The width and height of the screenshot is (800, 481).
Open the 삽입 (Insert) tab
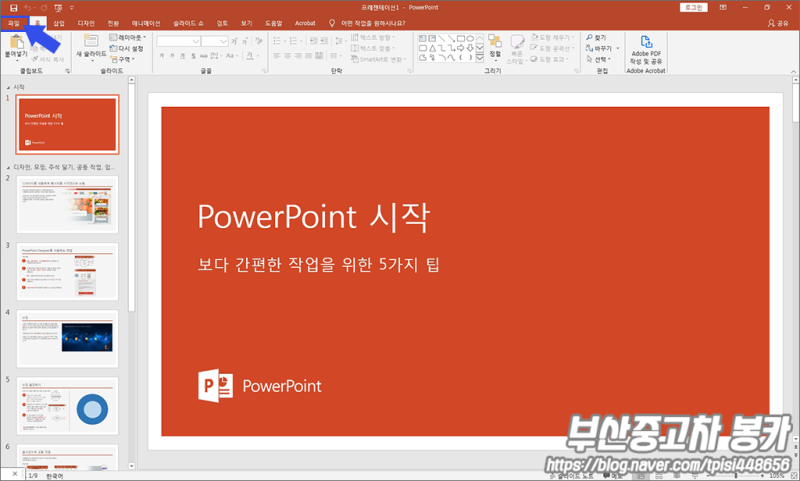[59, 23]
